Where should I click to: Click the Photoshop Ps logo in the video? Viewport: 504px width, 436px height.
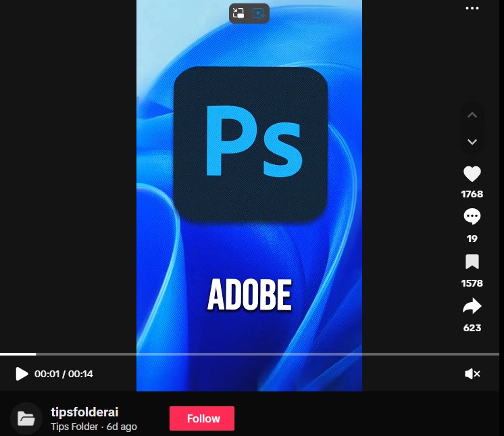point(250,141)
